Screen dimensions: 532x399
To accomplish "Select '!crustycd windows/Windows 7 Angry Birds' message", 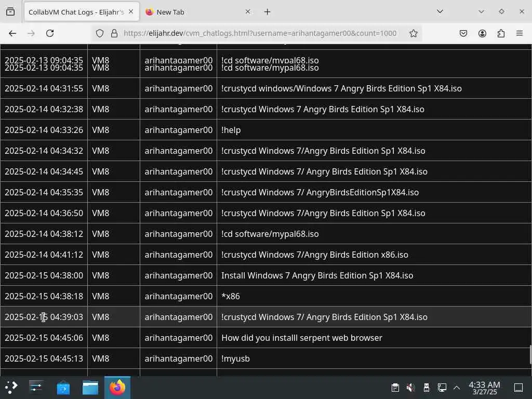I will point(341,88).
